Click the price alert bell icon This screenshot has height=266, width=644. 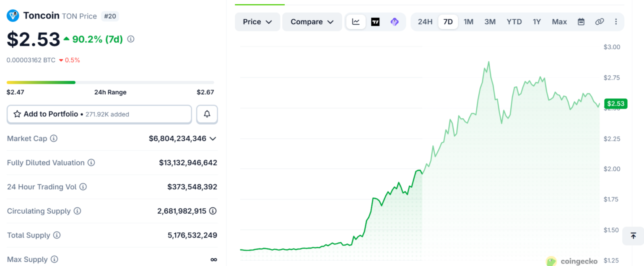[207, 114]
